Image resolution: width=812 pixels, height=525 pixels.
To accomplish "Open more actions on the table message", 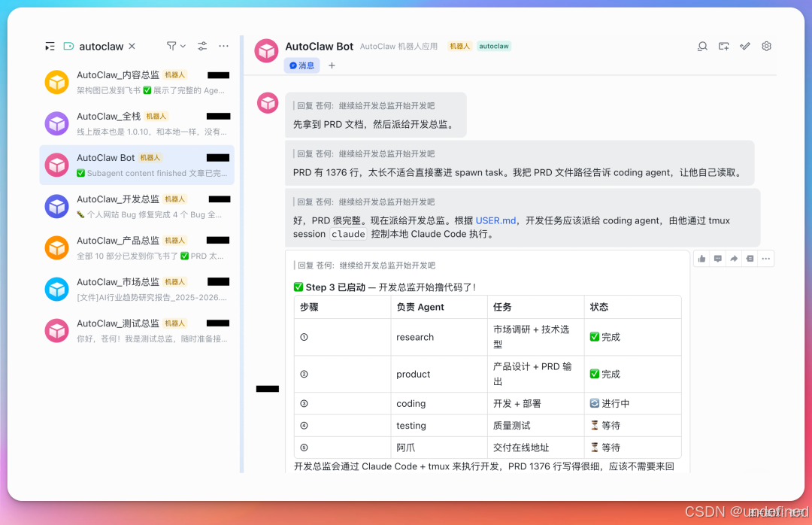I will [x=765, y=258].
